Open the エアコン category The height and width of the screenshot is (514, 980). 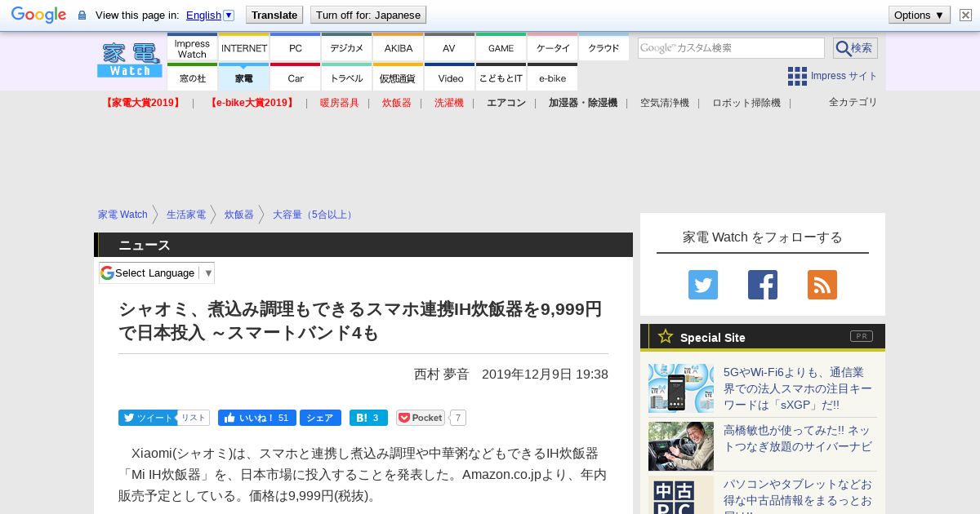(x=506, y=103)
